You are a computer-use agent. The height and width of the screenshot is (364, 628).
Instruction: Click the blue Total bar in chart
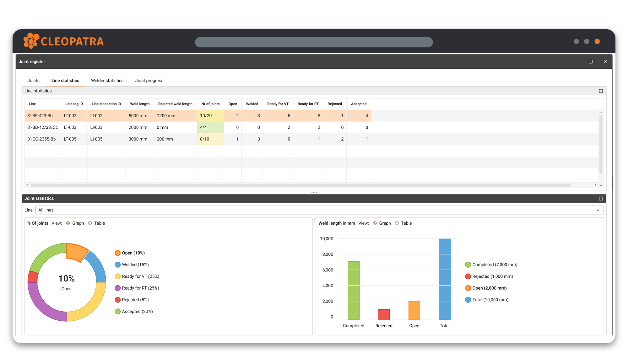click(444, 279)
